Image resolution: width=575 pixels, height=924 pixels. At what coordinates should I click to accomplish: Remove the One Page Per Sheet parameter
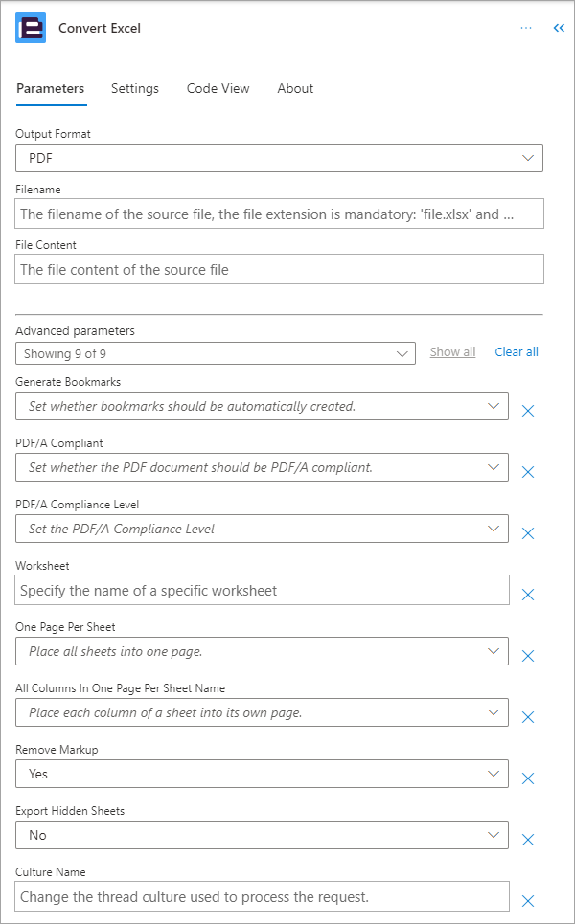[528, 656]
